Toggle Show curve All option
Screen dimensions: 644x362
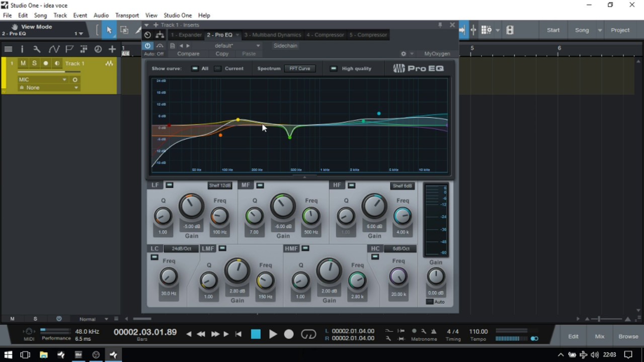[x=195, y=68]
